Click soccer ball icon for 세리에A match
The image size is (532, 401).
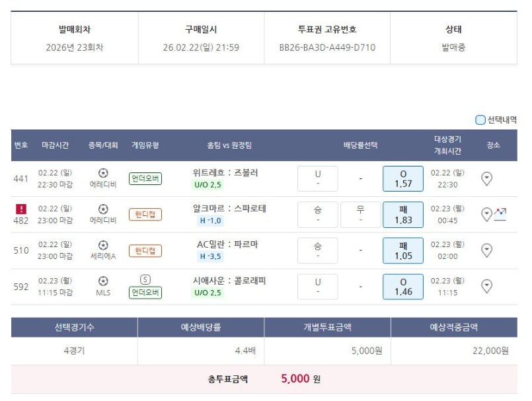click(x=103, y=245)
